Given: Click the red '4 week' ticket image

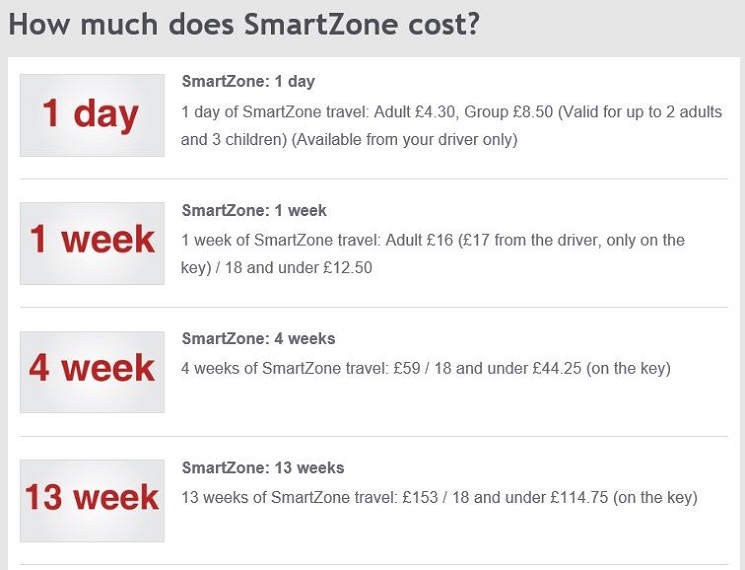Looking at the screenshot, I should [x=92, y=372].
